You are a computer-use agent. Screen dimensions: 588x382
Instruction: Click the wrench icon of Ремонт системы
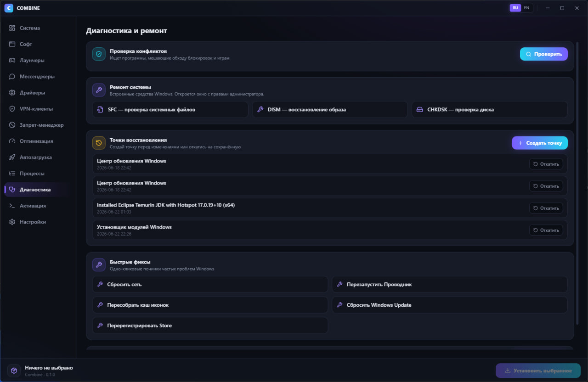(99, 90)
